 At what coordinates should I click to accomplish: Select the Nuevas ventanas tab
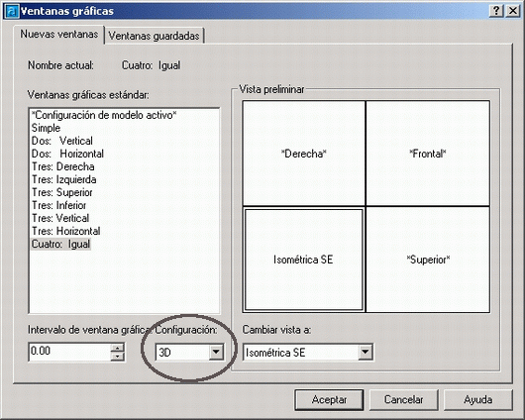[58, 34]
